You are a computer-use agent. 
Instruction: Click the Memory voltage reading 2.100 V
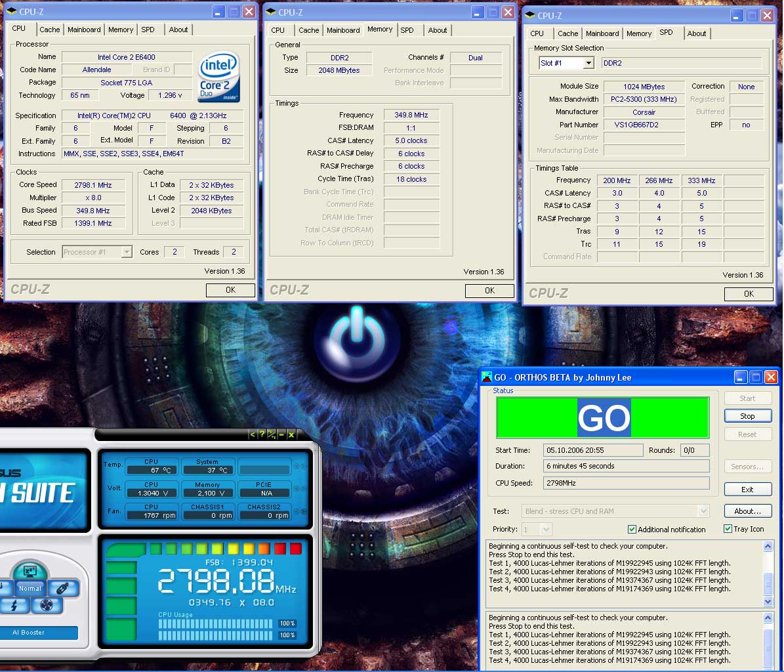pyautogui.click(x=208, y=493)
